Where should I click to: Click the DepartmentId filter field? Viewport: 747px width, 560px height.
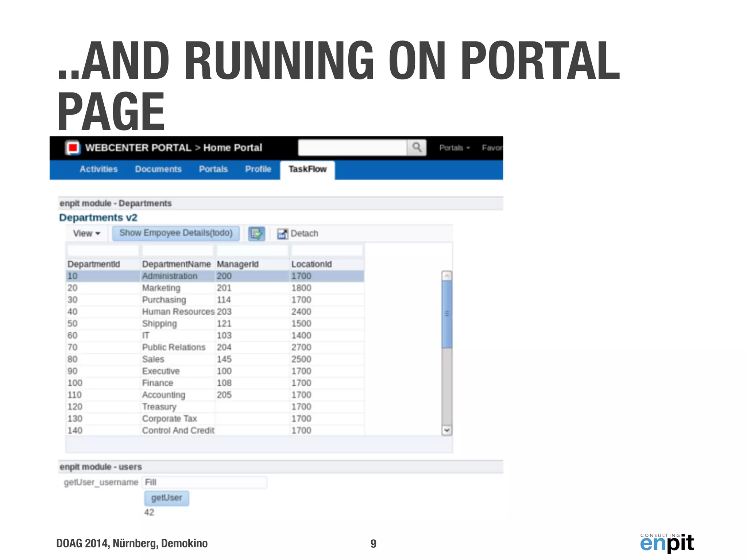pyautogui.click(x=103, y=250)
